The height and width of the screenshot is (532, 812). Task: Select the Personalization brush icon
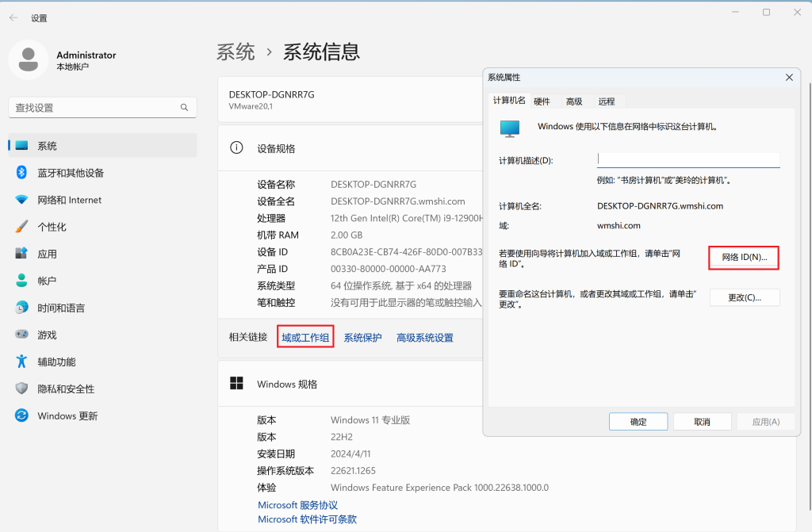(22, 227)
